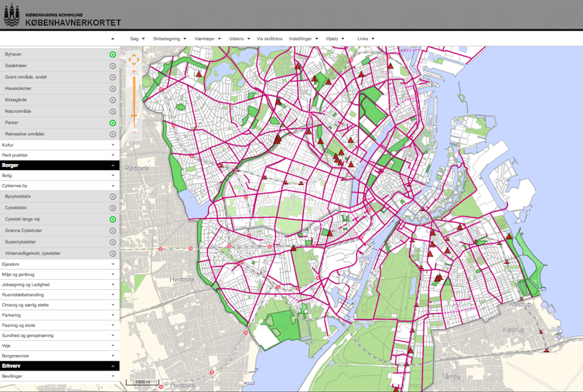Open the Indstillinger menu

click(303, 39)
